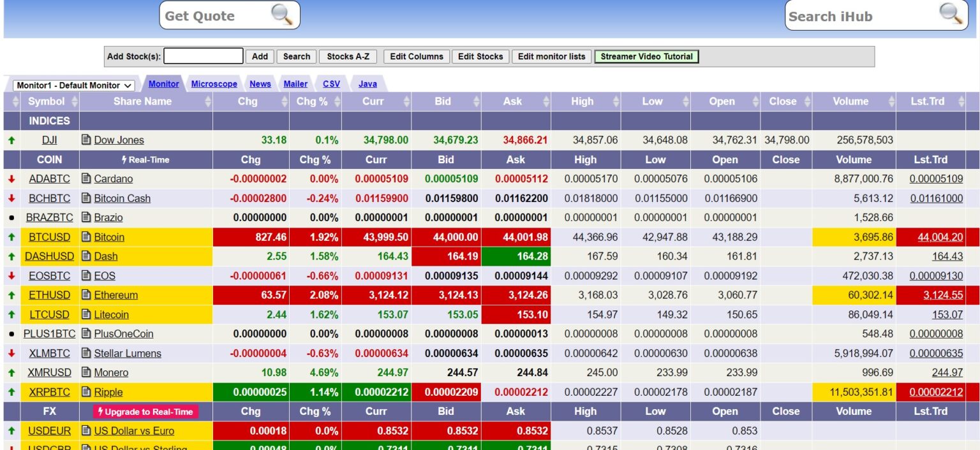Click into the Search iHub box
Screen dimensions: 980x450
click(x=861, y=16)
